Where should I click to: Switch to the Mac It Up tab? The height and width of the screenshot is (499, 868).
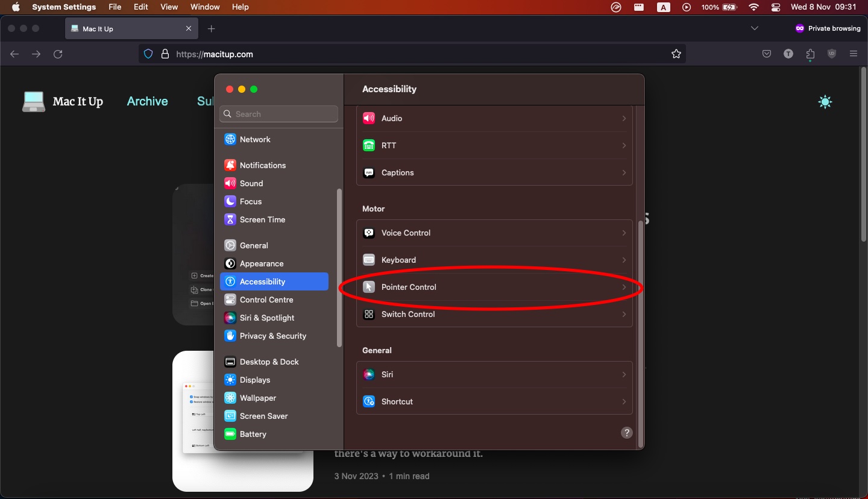127,29
